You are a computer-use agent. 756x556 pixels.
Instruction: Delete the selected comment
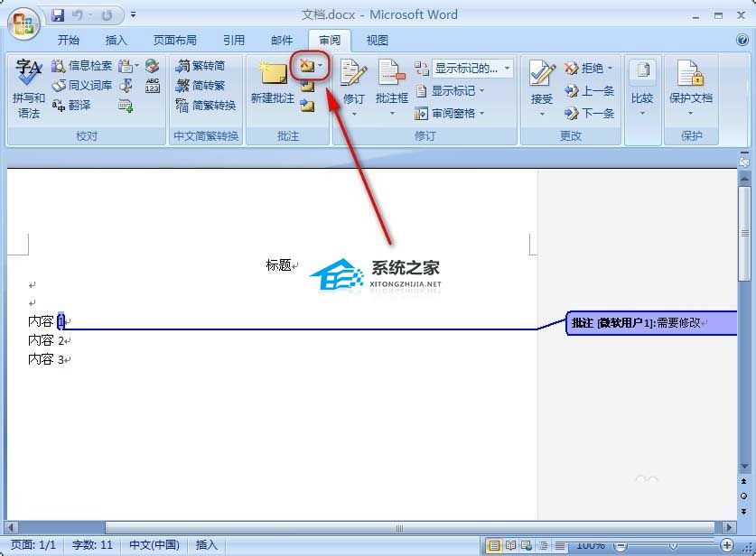pos(306,66)
